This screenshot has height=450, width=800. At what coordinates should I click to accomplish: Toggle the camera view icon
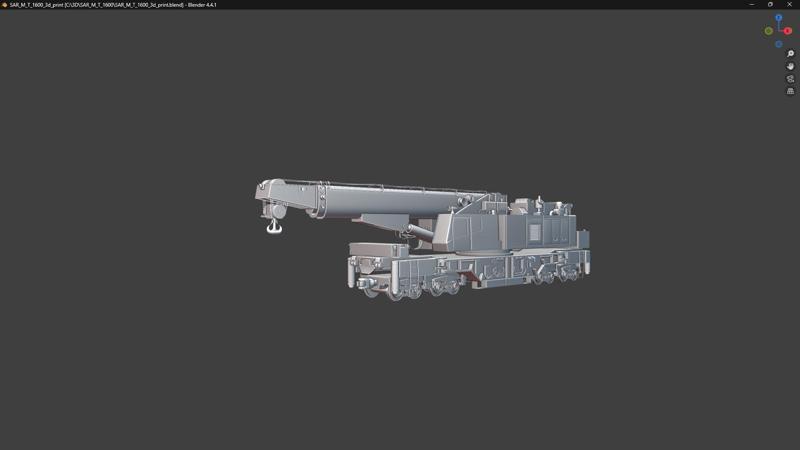pyautogui.click(x=790, y=79)
